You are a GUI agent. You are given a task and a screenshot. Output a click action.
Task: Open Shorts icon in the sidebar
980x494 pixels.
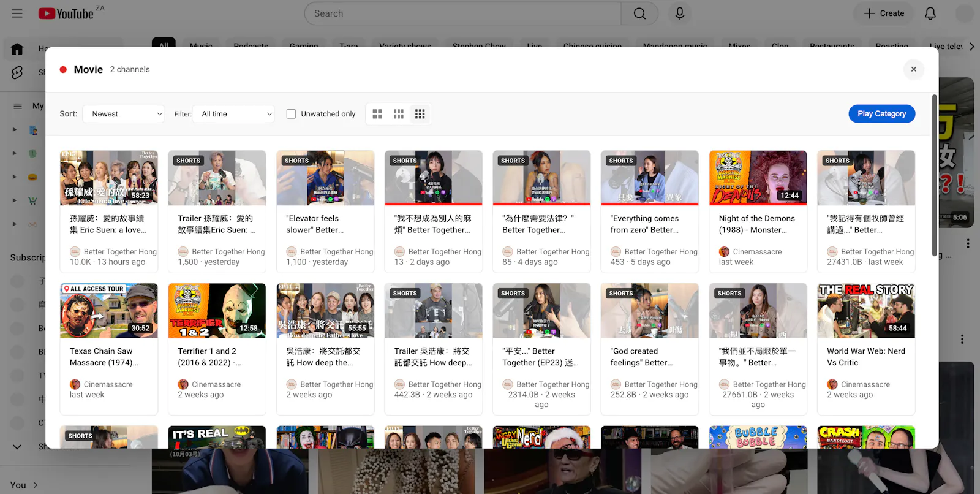[x=17, y=72]
